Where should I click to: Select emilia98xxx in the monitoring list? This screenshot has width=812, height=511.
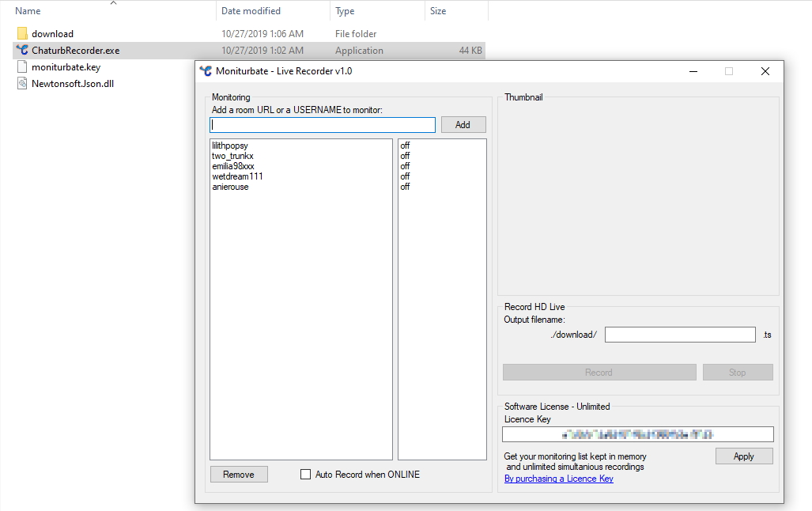(x=233, y=166)
